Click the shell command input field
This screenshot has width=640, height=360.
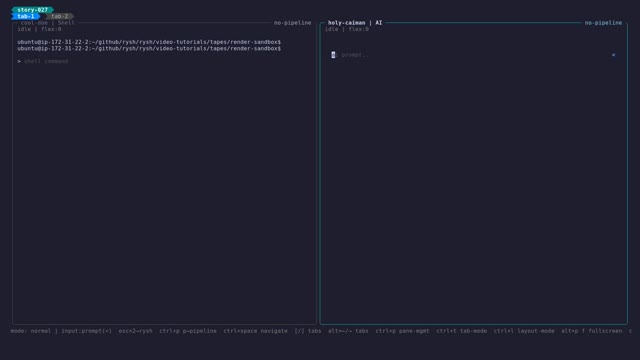pyautogui.click(x=46, y=61)
